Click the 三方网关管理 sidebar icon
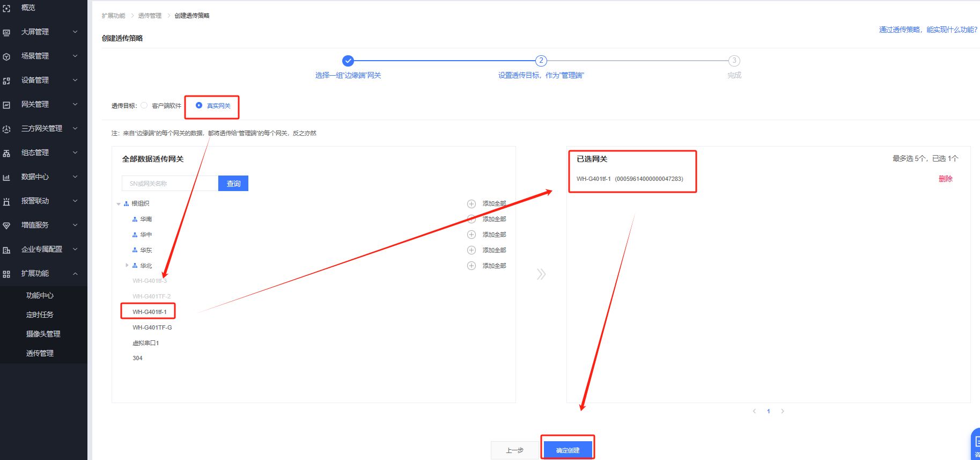 coord(6,129)
